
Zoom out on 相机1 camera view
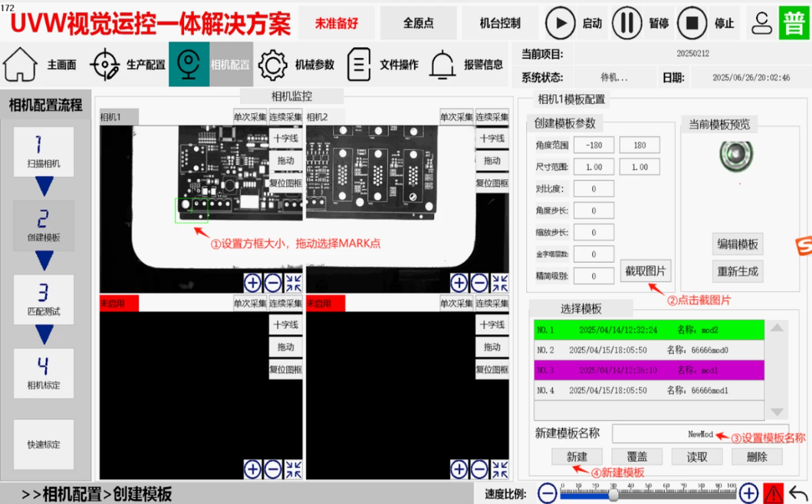coord(273,283)
